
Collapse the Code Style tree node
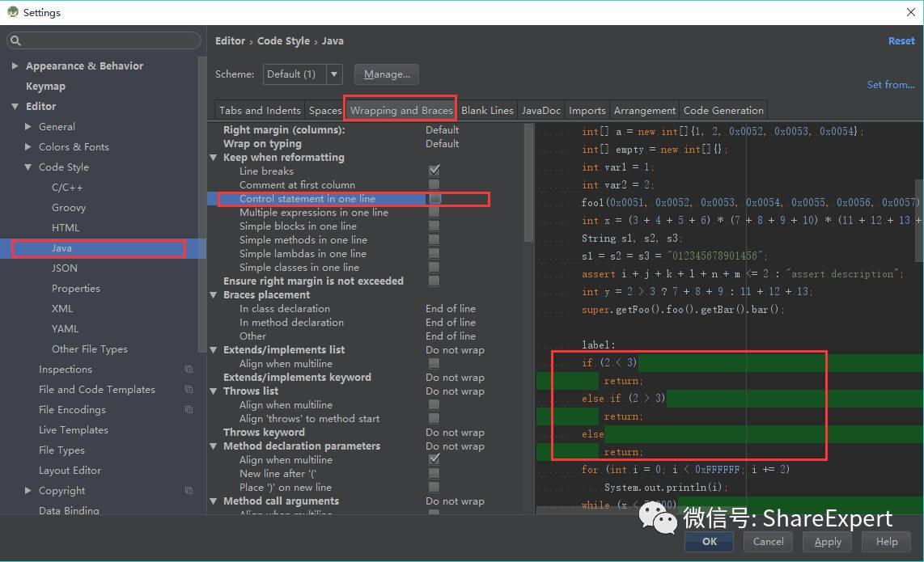(x=28, y=167)
